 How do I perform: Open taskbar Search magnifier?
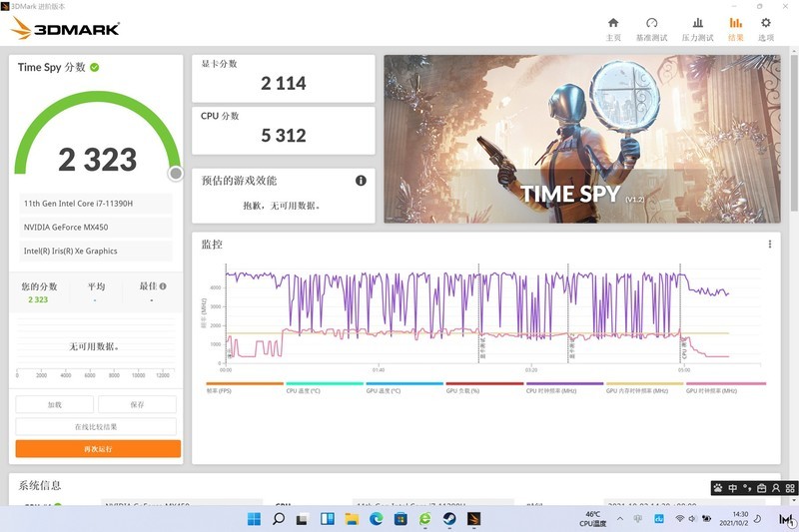click(x=279, y=519)
